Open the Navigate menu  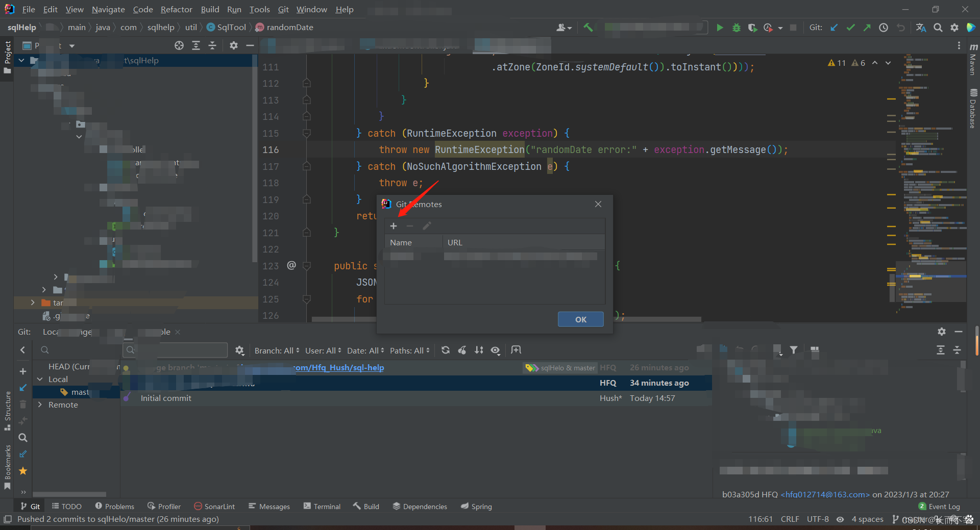tap(108, 9)
